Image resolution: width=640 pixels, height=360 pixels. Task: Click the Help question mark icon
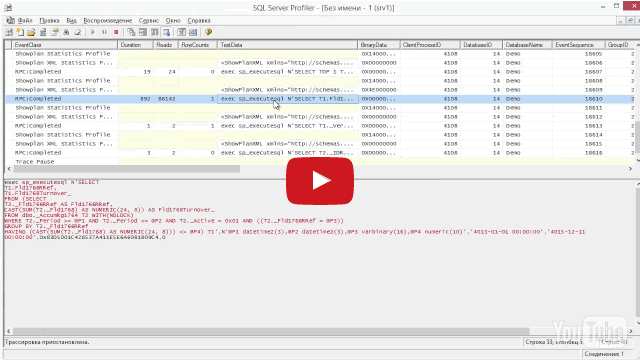209,32
